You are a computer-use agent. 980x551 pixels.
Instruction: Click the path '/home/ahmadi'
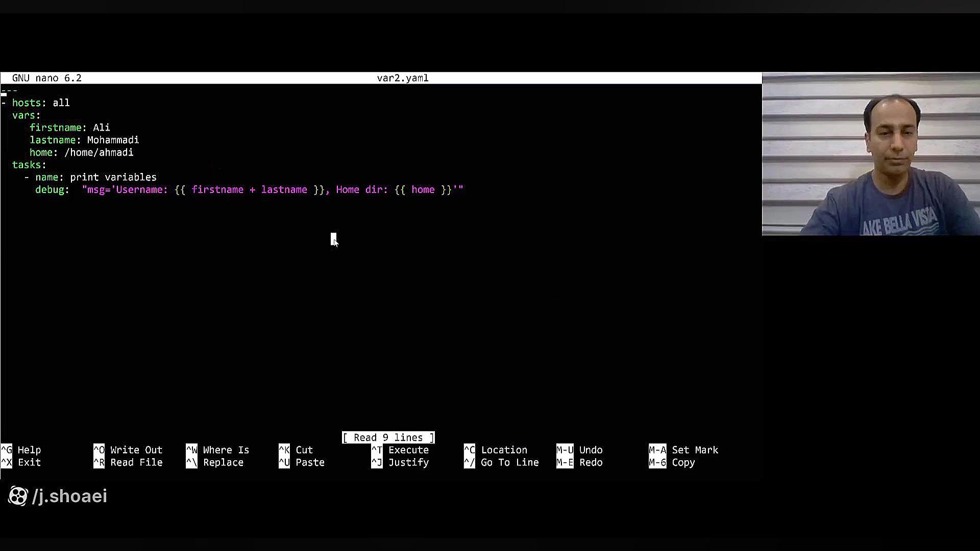coord(99,153)
